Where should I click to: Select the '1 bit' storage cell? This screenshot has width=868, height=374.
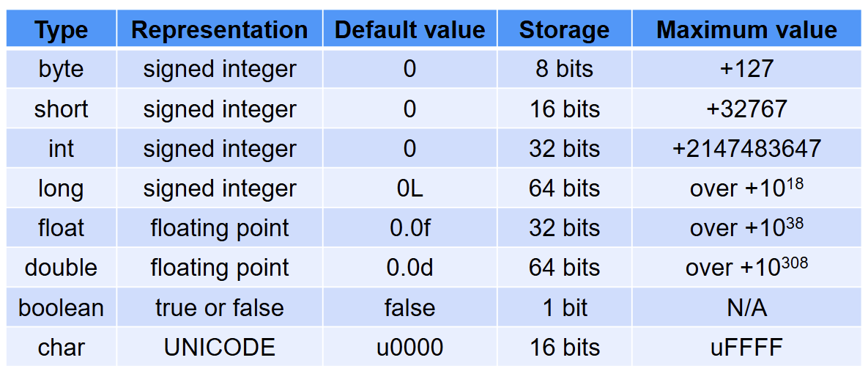coord(564,307)
